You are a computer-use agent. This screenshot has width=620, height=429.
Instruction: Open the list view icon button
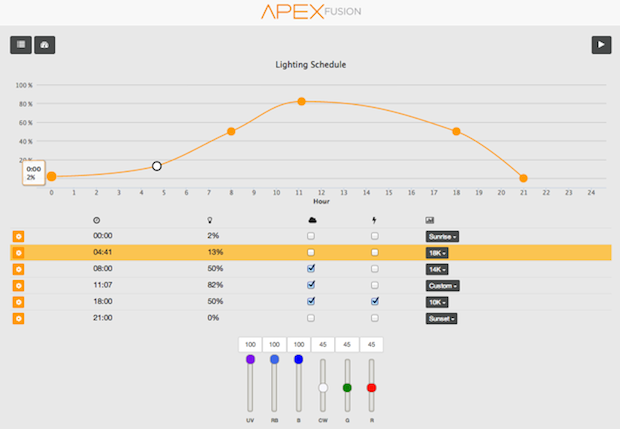[x=20, y=45]
